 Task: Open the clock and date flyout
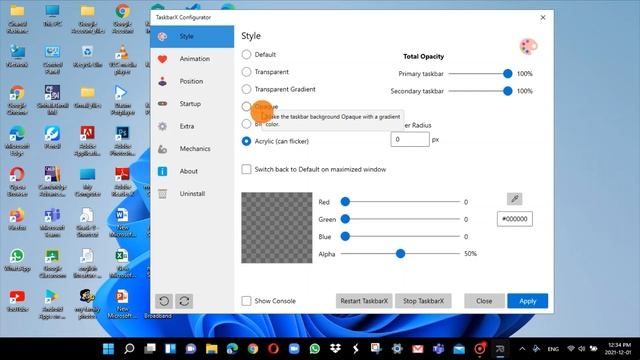point(619,349)
